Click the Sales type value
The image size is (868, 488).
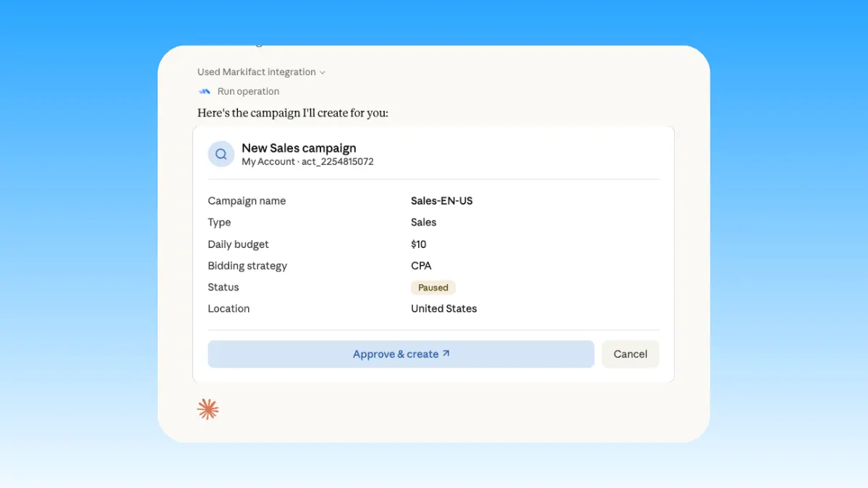click(423, 222)
